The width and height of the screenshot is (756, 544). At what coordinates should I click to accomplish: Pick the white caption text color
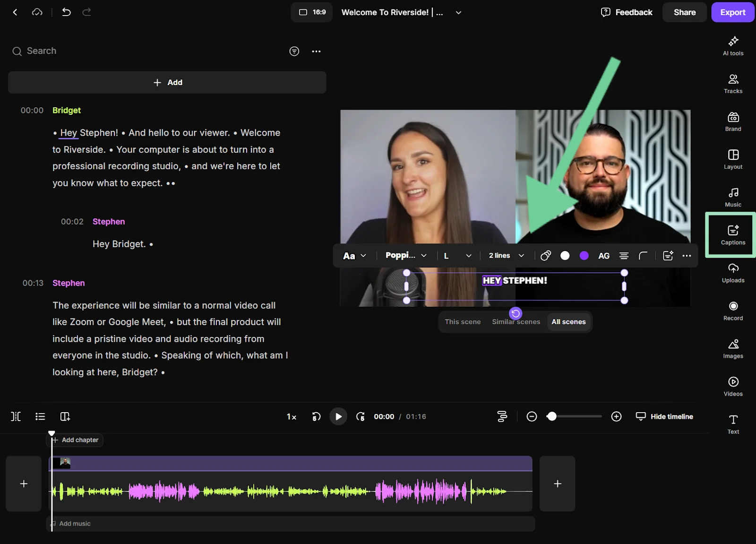pyautogui.click(x=565, y=256)
